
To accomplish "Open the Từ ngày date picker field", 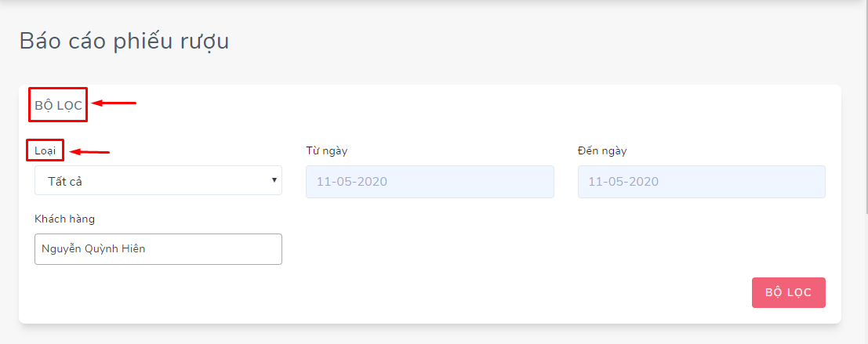I will (430, 181).
